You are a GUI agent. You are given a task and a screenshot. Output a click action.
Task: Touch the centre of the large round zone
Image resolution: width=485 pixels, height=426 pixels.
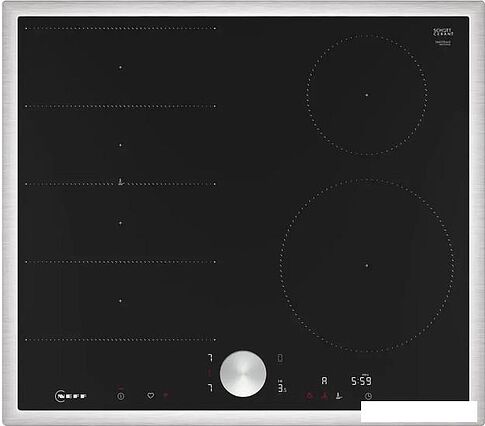click(x=367, y=266)
